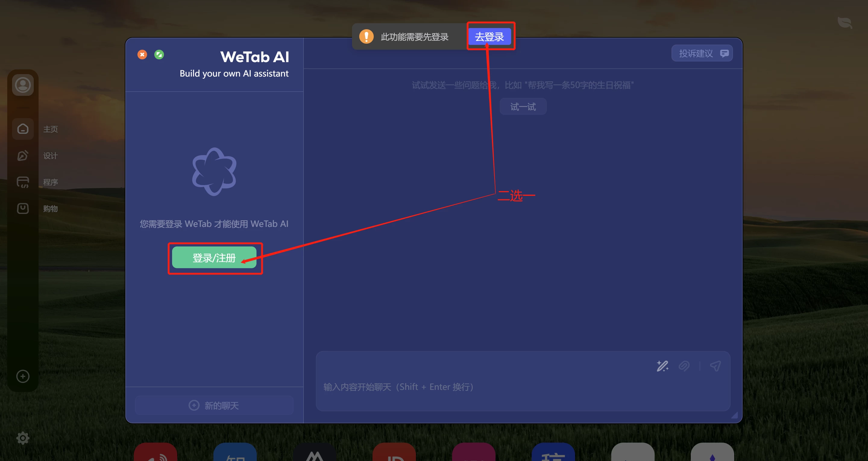Click the paperclip attachment icon
This screenshot has width=868, height=461.
(684, 366)
